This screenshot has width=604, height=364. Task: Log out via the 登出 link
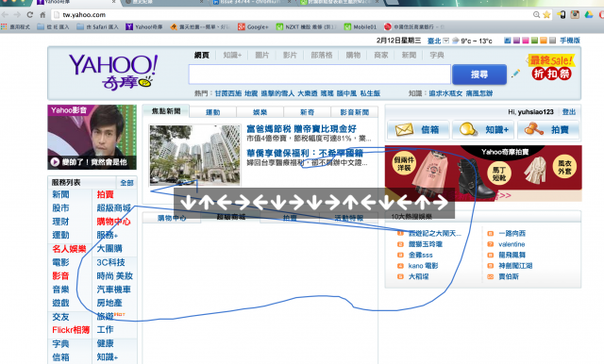[x=568, y=112]
